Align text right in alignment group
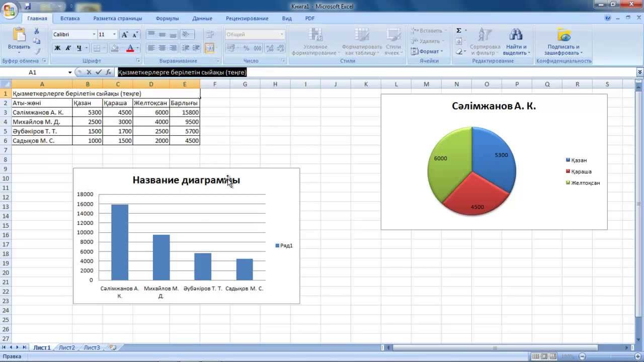Viewport: 644px width, 362px height. coord(173,48)
